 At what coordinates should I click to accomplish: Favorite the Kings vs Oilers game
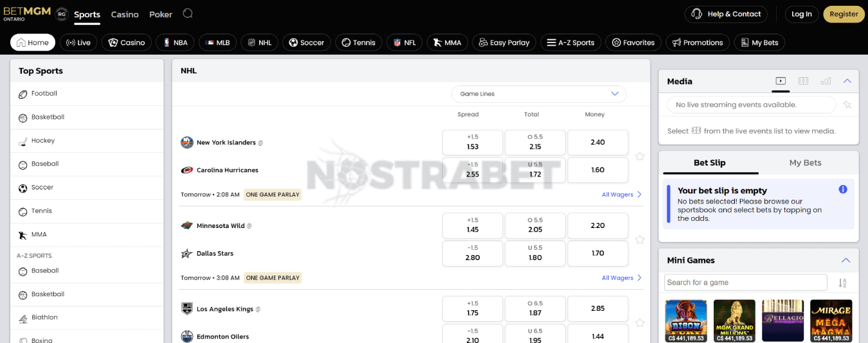point(640,323)
